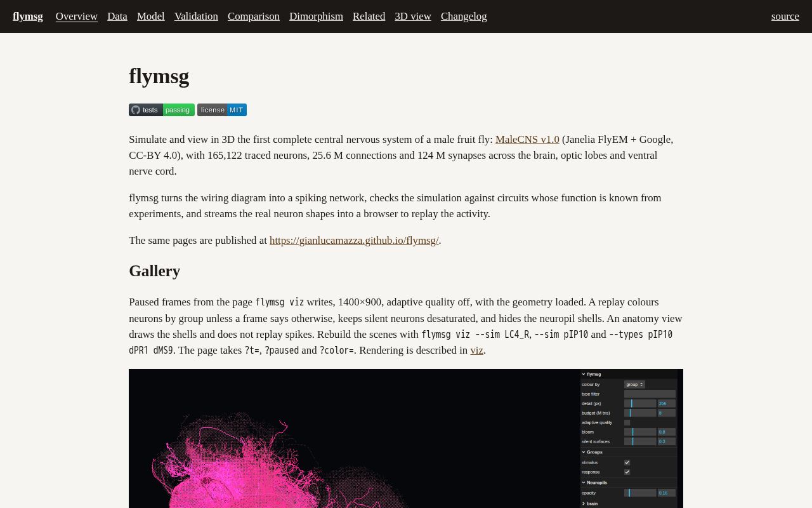Open the Model page
812x508 pixels.
(x=151, y=17)
